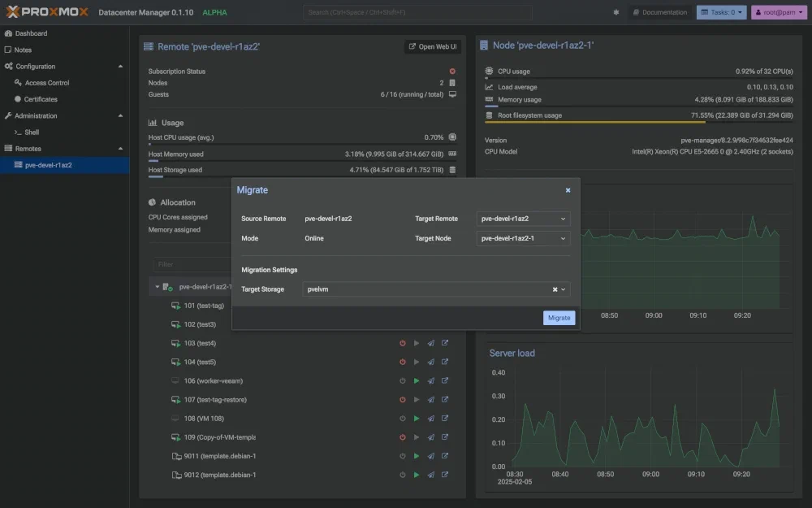Select Access Control in the sidebar
This screenshot has height=508, width=812.
click(x=49, y=82)
